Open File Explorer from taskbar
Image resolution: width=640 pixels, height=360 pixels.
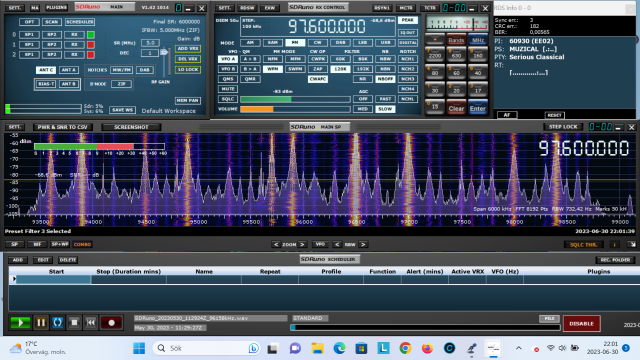[x=317, y=348]
